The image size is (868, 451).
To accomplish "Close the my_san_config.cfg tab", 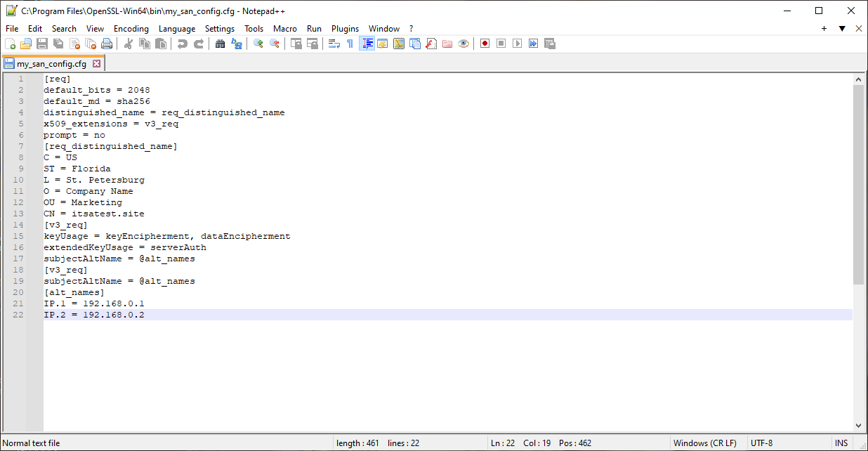I will [96, 63].
